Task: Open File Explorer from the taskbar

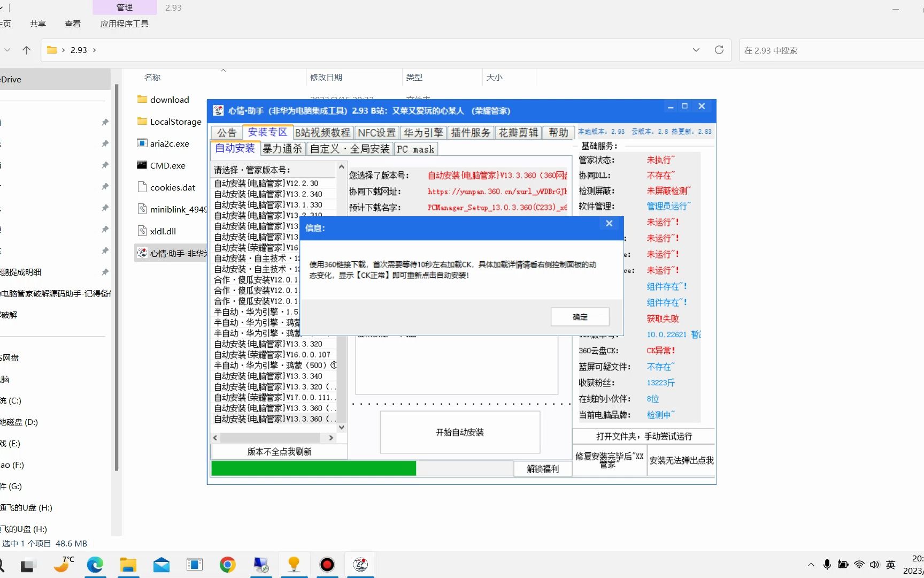Action: 128,565
